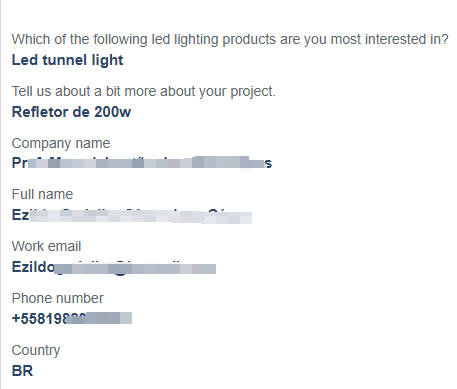The height and width of the screenshot is (389, 457).
Task: Click the 'Ezildo' email prefix text
Action: pyautogui.click(x=33, y=267)
